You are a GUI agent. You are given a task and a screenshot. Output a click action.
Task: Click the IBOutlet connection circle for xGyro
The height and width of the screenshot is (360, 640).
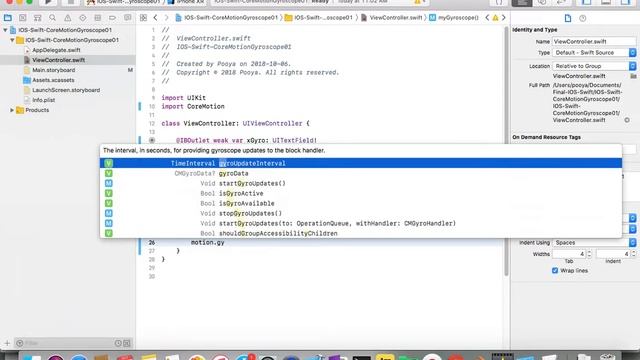[152, 140]
